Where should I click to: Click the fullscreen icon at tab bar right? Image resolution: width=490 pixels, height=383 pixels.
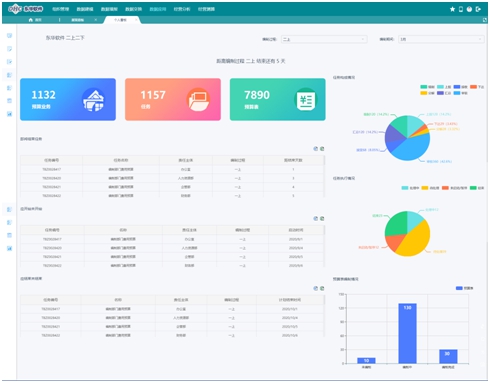[x=485, y=20]
